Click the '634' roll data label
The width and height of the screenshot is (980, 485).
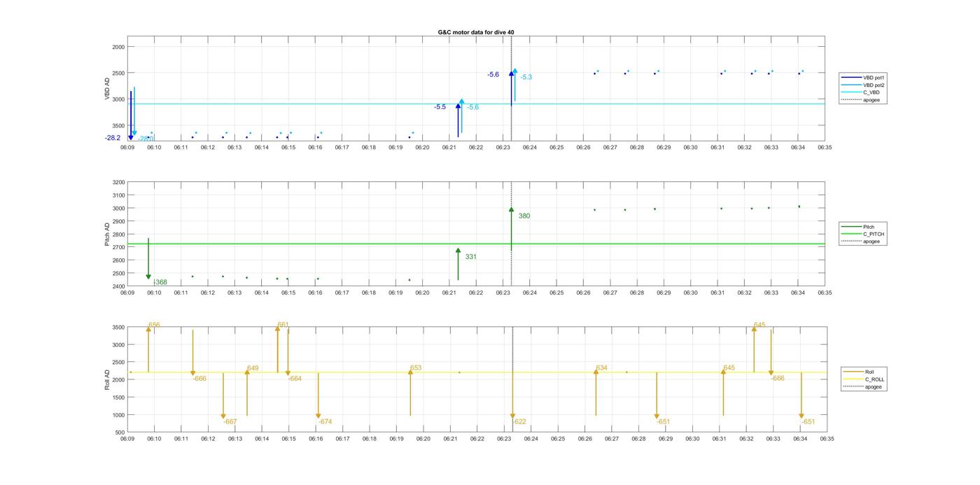pyautogui.click(x=602, y=368)
